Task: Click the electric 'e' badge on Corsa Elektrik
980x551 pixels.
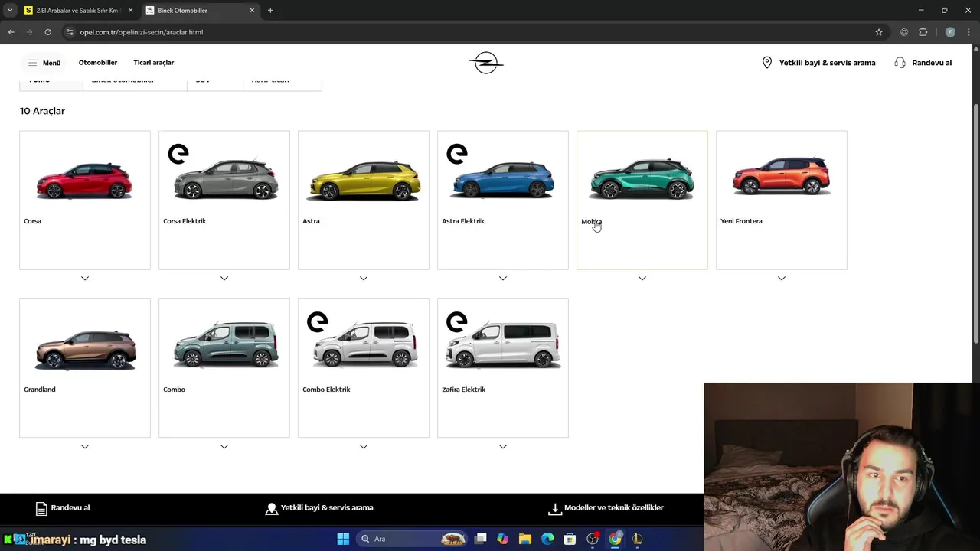Action: (x=178, y=154)
